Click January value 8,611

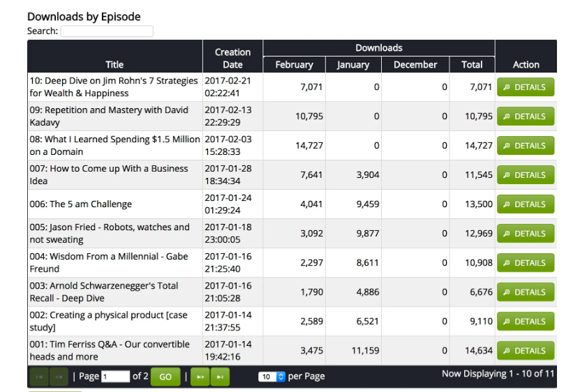(368, 262)
